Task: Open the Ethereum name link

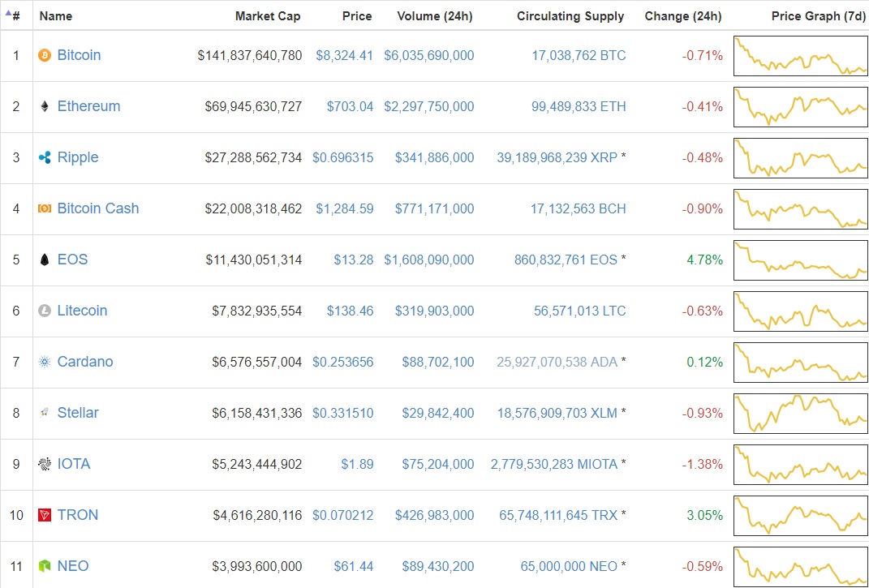Action: click(88, 106)
